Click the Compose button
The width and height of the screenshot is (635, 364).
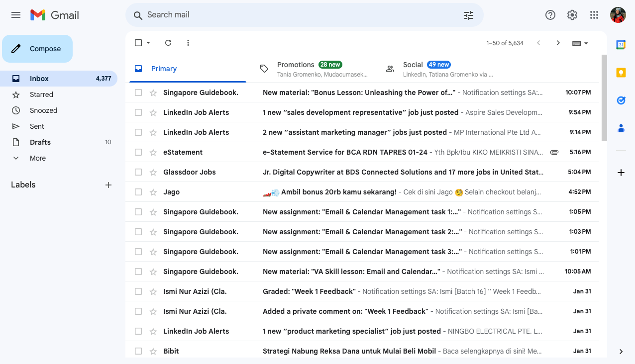coord(37,49)
